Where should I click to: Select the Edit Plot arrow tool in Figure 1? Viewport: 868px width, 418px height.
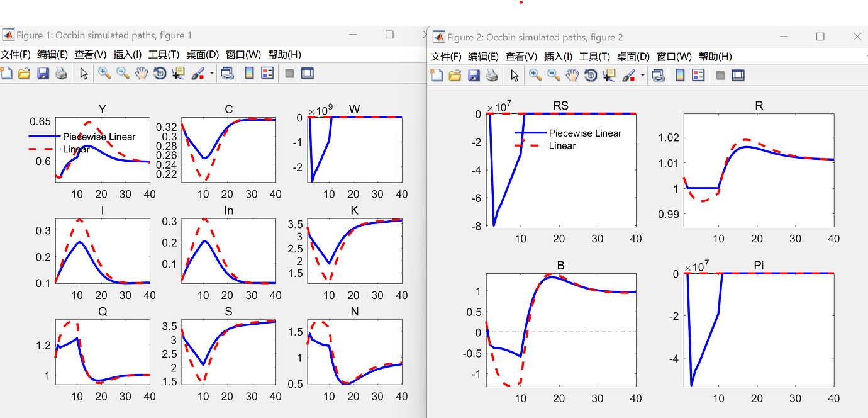(x=83, y=73)
